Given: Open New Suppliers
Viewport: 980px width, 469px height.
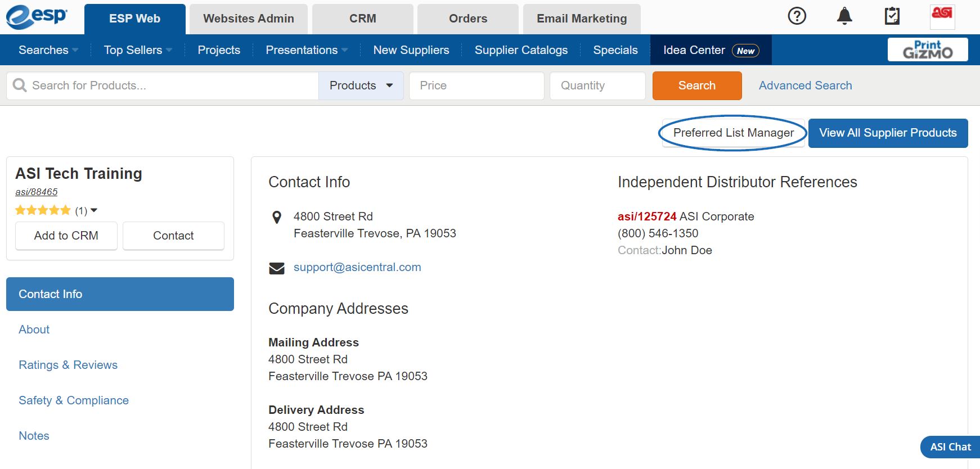Looking at the screenshot, I should point(411,50).
